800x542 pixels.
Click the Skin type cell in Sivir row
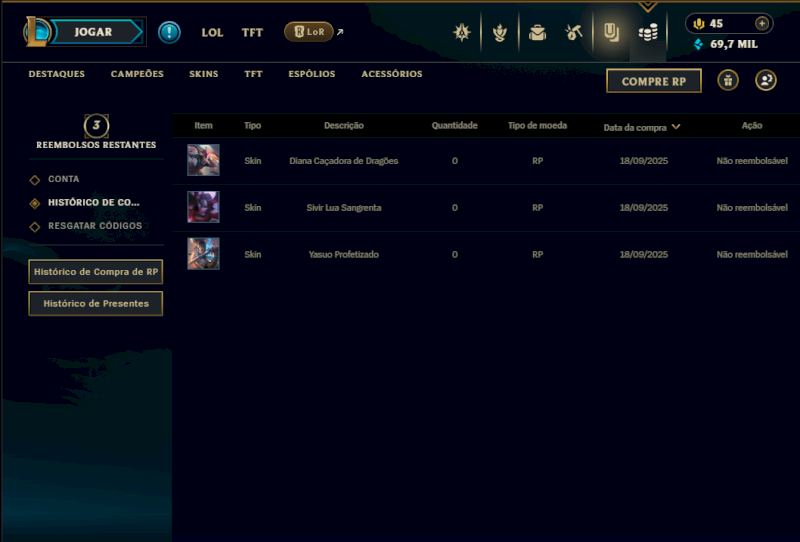click(253, 208)
